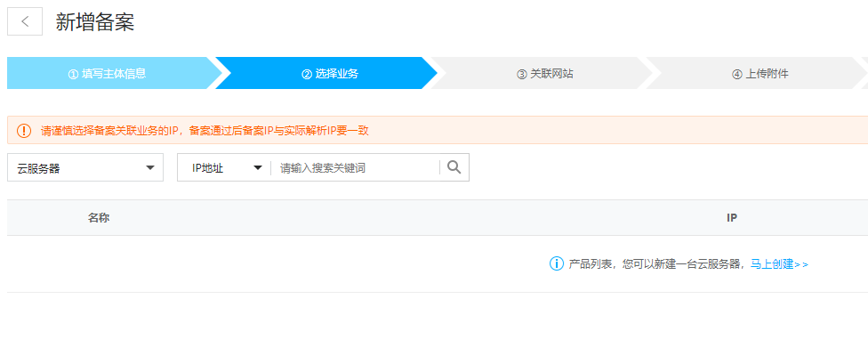Click the 产品列表 empty list hint text
This screenshot has height=356, width=868.
pyautogui.click(x=655, y=264)
